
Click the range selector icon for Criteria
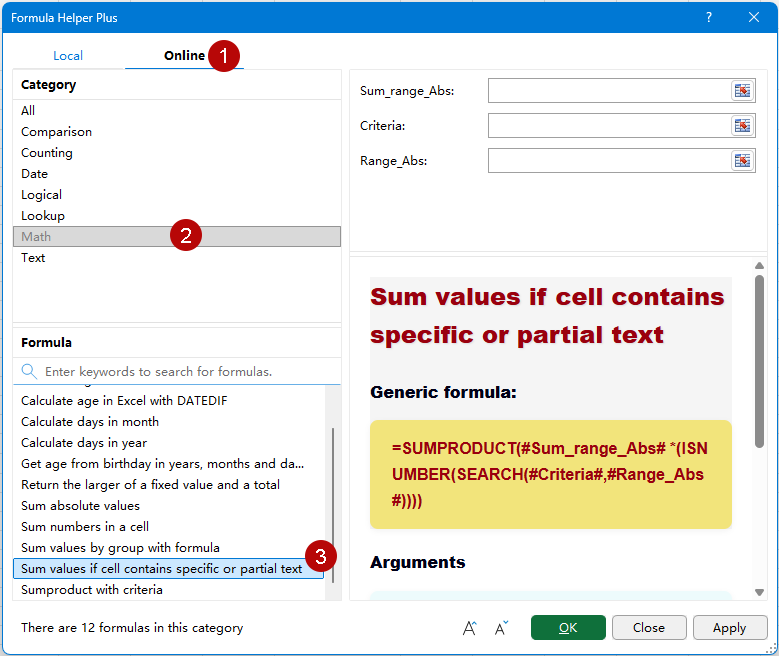742,126
